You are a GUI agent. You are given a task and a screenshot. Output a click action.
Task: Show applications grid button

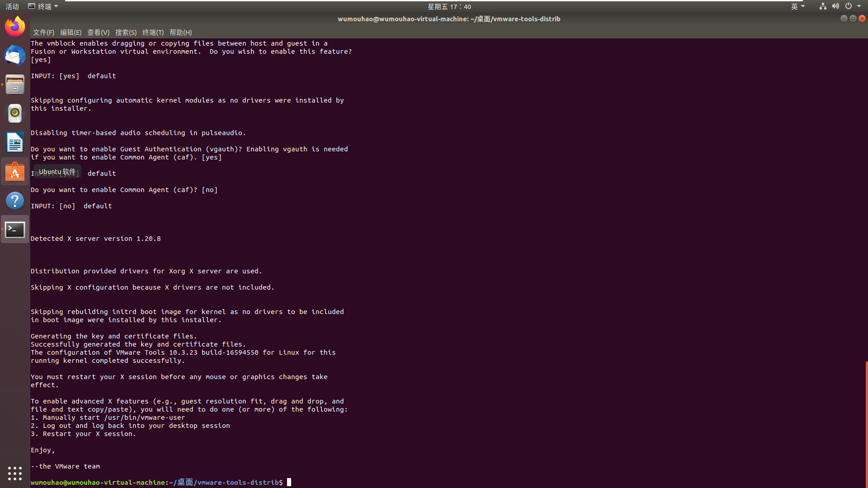point(15,473)
